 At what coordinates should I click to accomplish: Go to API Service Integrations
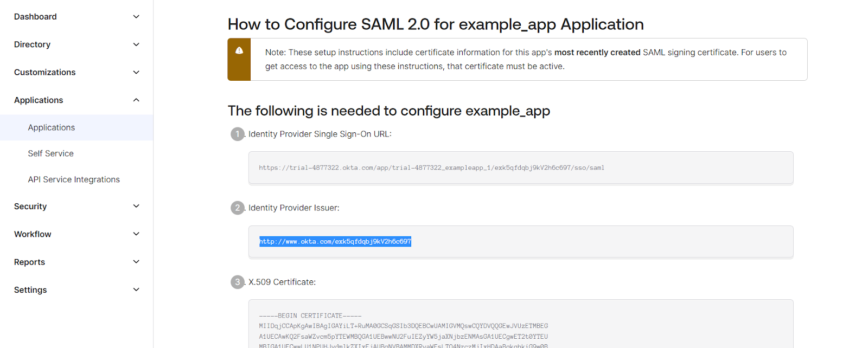pyautogui.click(x=74, y=179)
